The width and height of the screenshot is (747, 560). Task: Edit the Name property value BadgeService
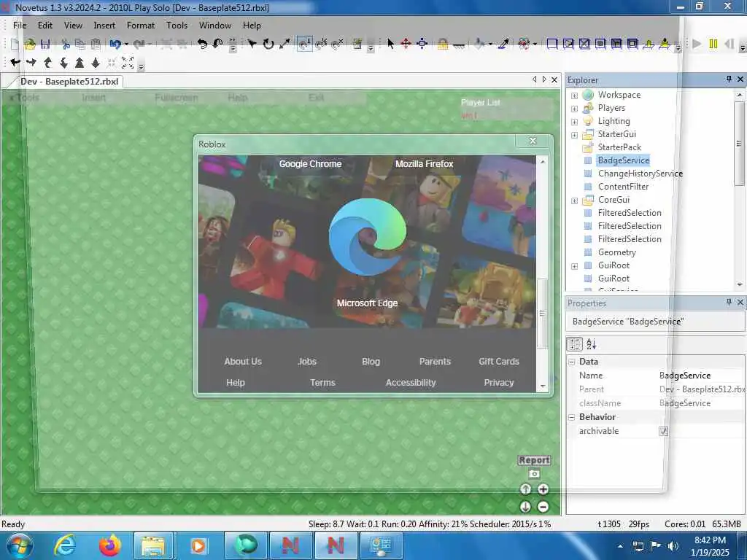[x=700, y=376]
